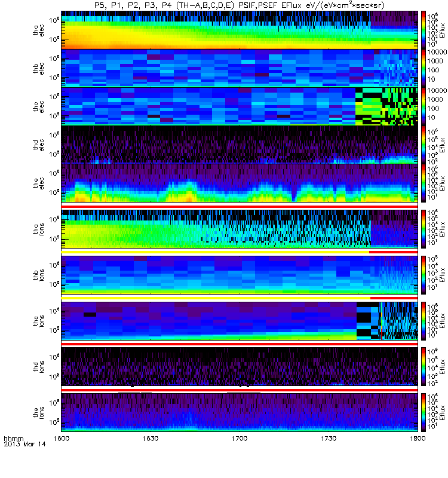Click the thd ions color bar
Image resolution: width=448 pixels, height=478 pixels.
424,367
